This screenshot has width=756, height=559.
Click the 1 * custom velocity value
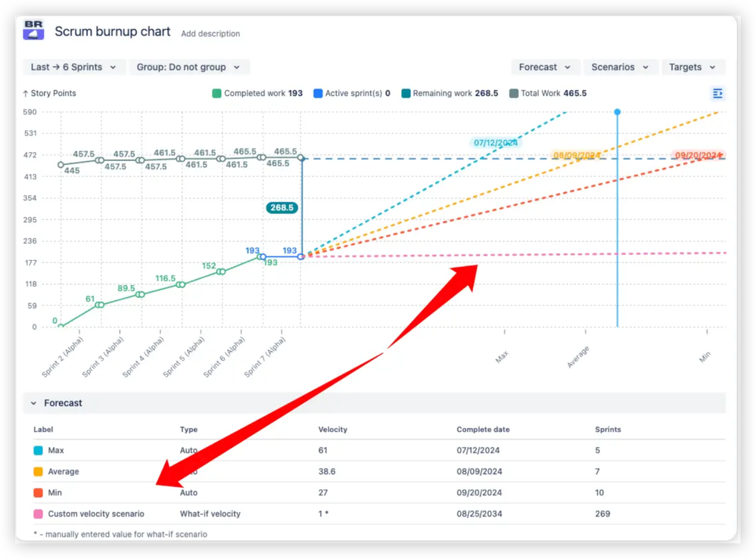coord(324,514)
